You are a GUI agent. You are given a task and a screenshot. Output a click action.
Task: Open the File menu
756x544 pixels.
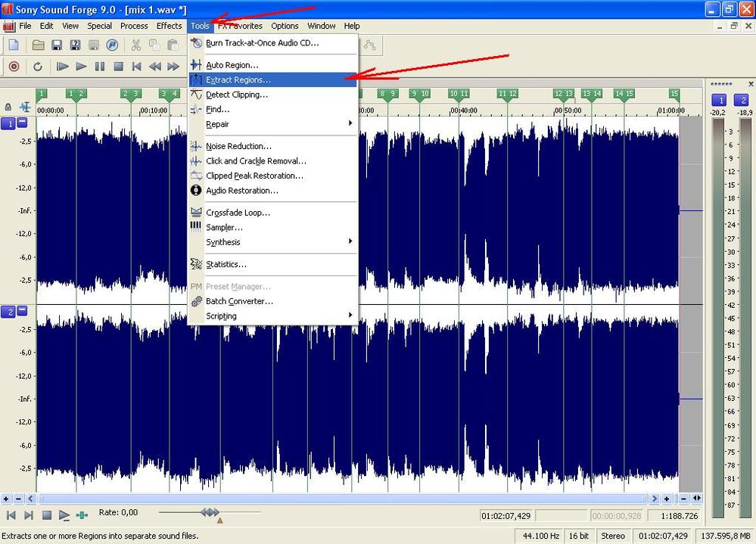(25, 26)
